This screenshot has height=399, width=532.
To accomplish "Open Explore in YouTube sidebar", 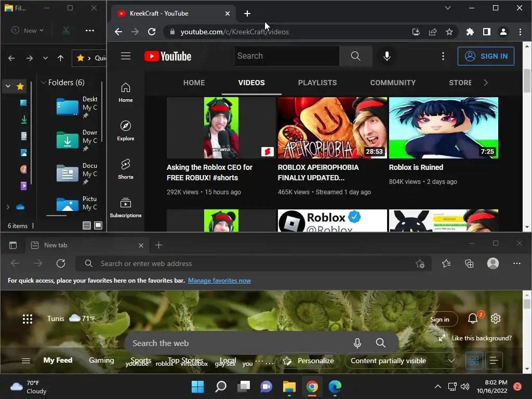I will point(126,131).
